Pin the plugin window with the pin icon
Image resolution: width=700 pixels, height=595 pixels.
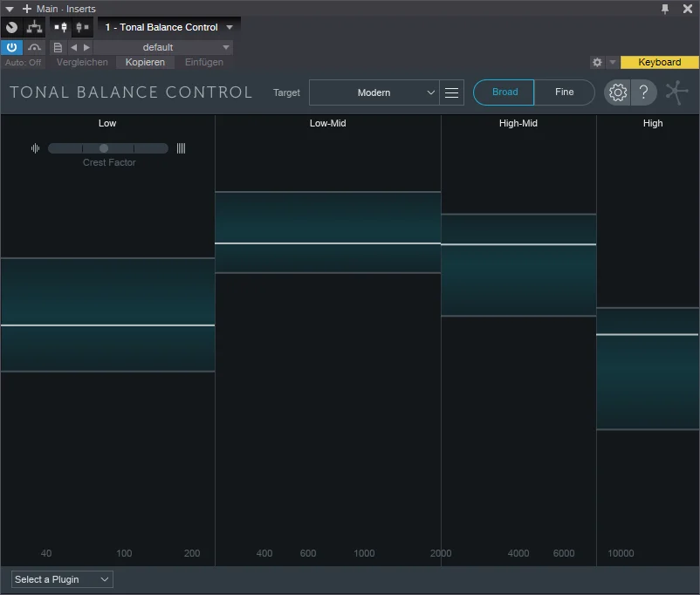click(665, 9)
